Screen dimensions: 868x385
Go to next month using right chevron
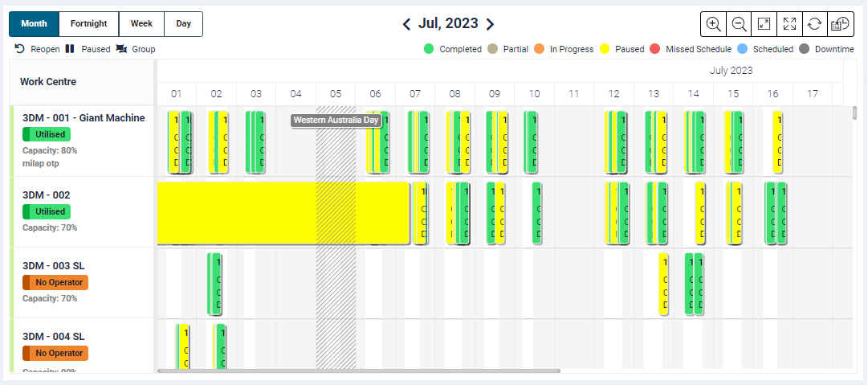(x=491, y=24)
